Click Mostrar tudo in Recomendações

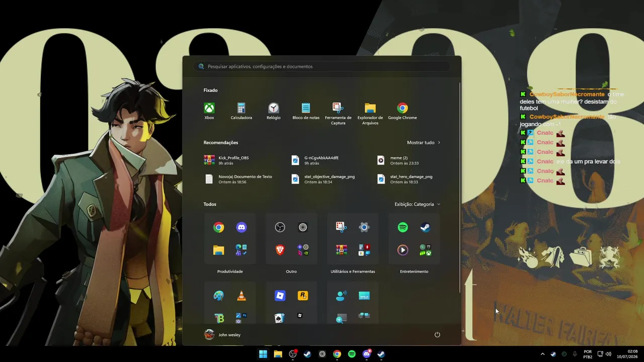424,142
